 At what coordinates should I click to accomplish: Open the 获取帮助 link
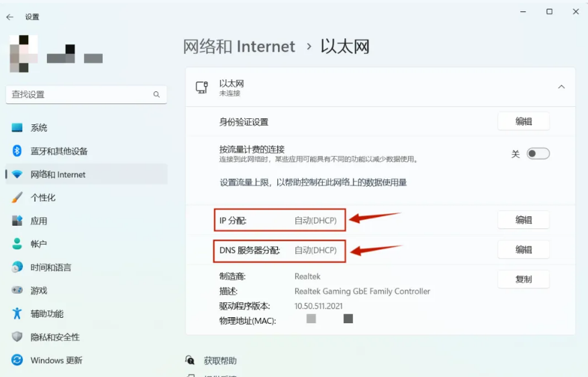point(220,361)
